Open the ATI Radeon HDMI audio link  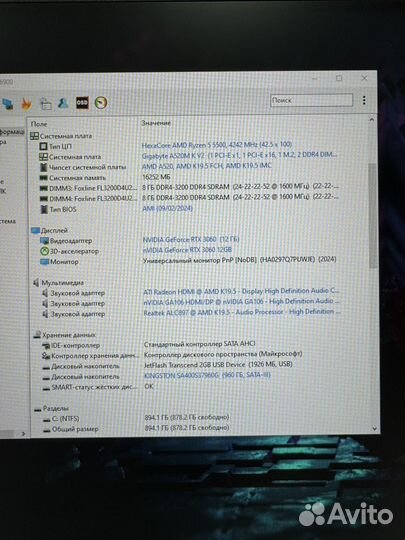click(241, 291)
